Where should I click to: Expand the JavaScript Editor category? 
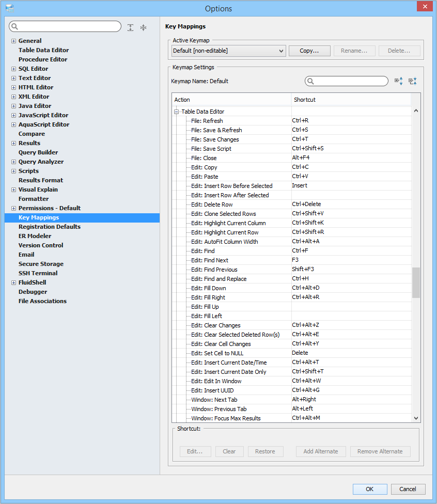coord(13,115)
